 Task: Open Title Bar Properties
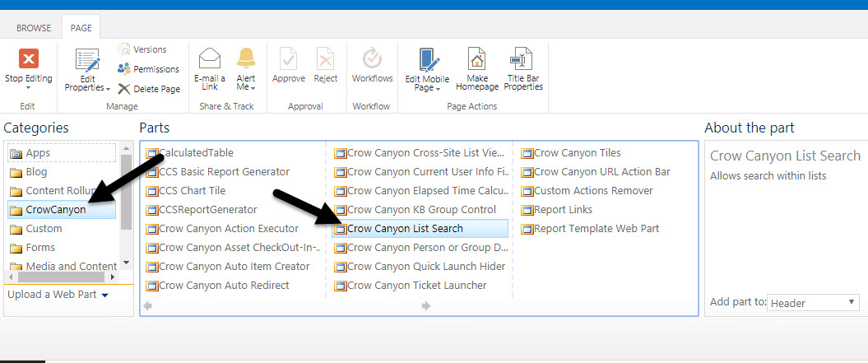point(522,59)
